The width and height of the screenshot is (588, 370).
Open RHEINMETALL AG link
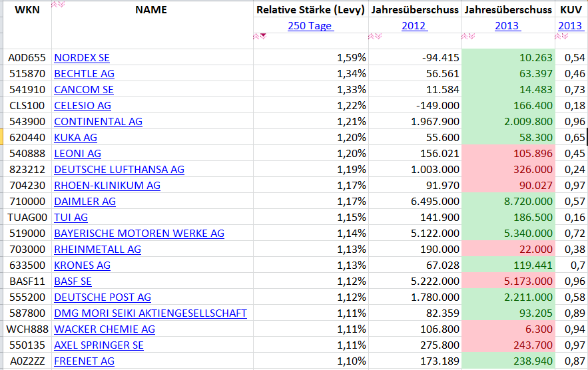(97, 250)
